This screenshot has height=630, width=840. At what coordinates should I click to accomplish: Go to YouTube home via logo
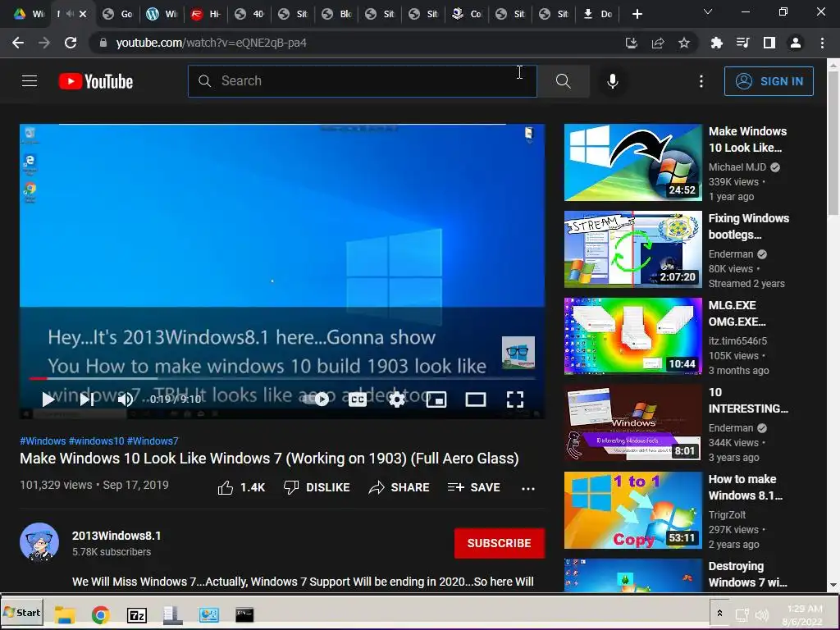coord(96,81)
